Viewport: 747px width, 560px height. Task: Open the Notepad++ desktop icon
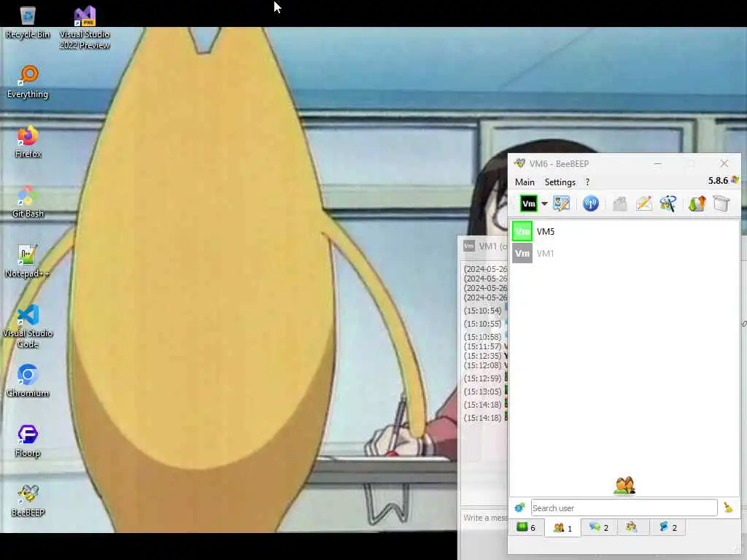pos(28,262)
